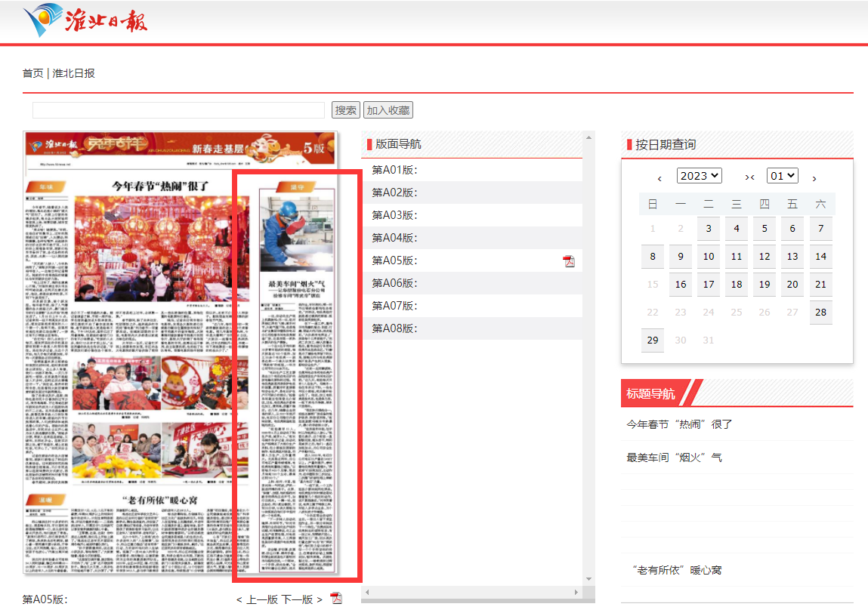Go to previous year with left arrow
The width and height of the screenshot is (868, 610).
659,178
